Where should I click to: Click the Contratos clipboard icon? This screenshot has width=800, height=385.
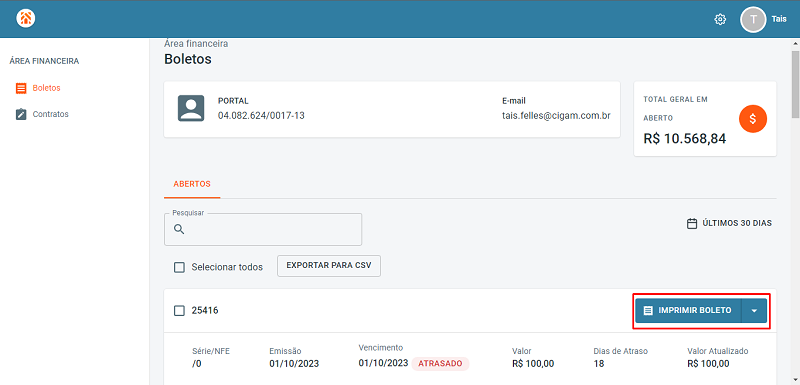[x=21, y=114]
